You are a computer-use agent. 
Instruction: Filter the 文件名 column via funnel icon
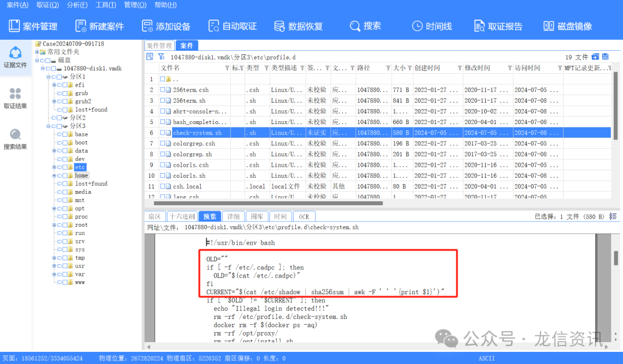pyautogui.click(x=227, y=68)
